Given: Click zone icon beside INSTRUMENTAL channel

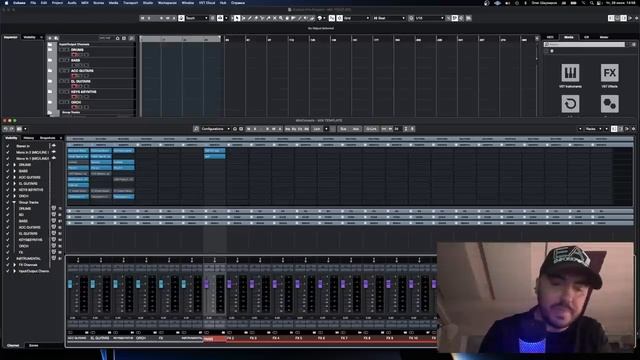Looking at the screenshot, I should coord(53,258).
